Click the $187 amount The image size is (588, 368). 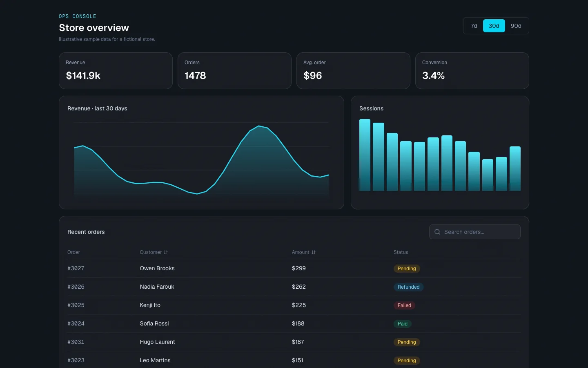coord(298,342)
